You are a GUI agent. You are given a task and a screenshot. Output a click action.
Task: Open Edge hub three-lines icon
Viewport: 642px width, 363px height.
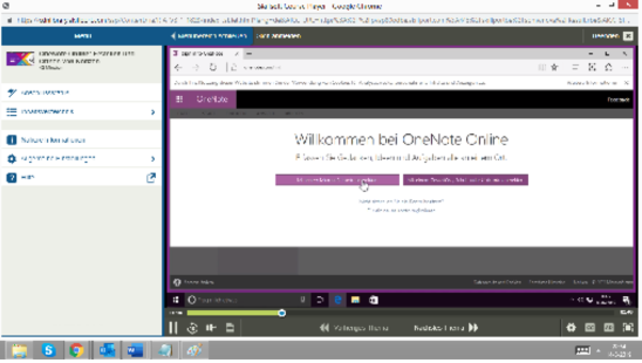[575, 68]
